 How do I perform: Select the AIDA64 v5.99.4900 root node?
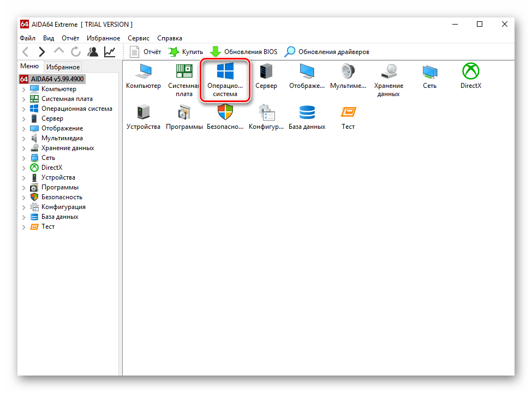tap(57, 79)
